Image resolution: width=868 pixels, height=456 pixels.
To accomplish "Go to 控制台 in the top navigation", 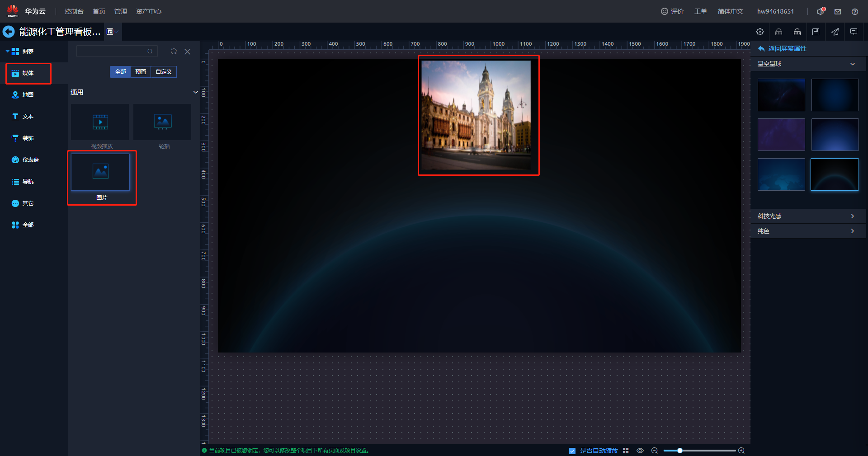I will click(74, 11).
